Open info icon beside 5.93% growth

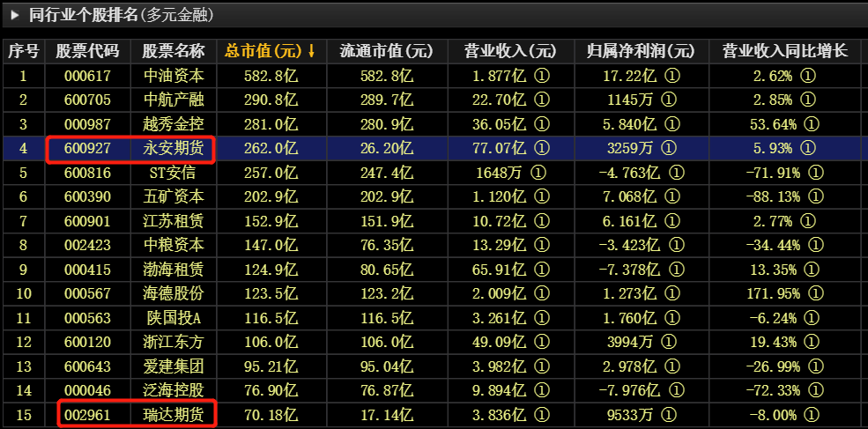(808, 148)
